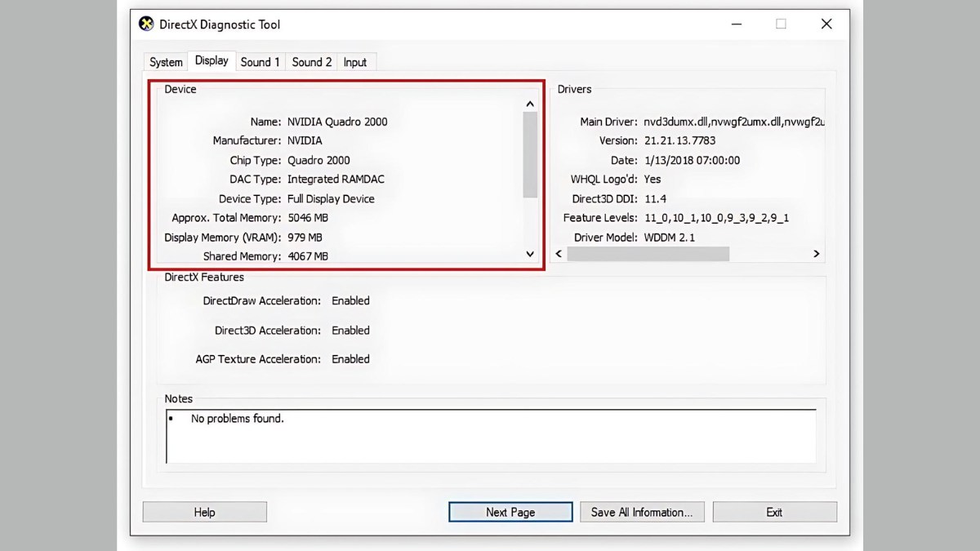Click the Exit button

[774, 512]
